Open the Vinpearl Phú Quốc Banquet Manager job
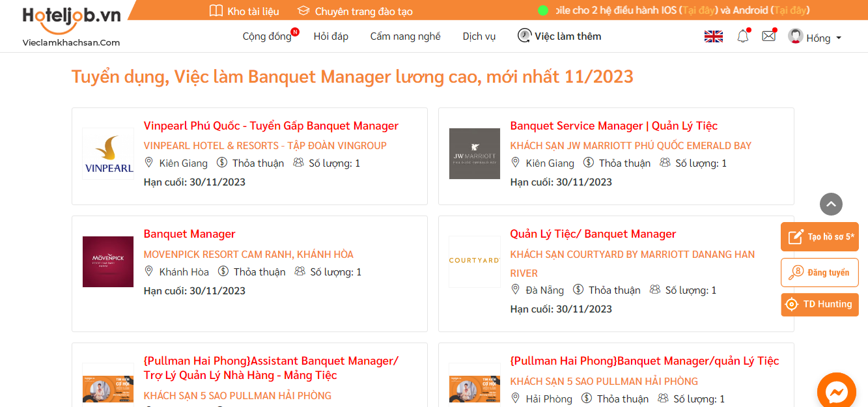Screen dimensions: 868x407 (x=271, y=126)
